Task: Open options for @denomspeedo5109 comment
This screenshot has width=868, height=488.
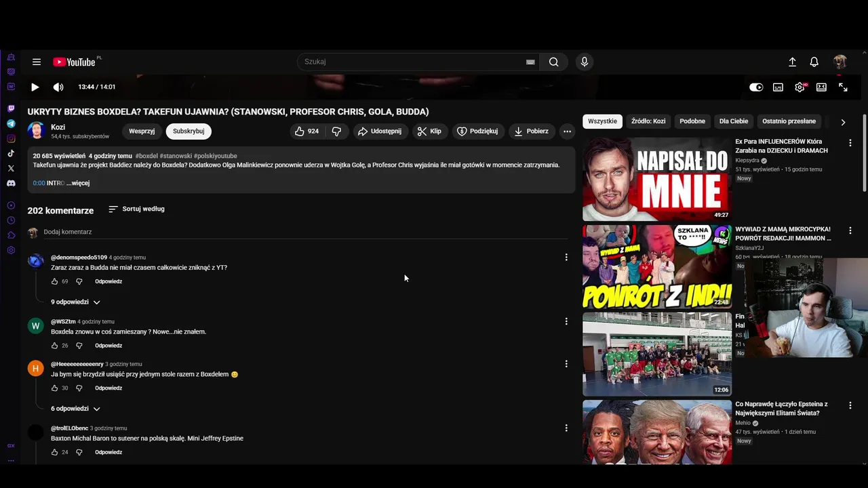Action: point(566,257)
